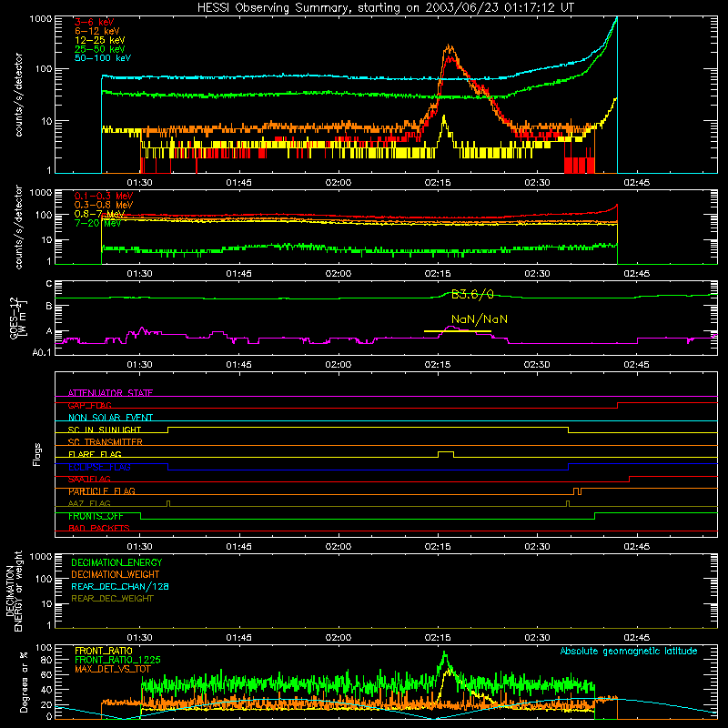Click the "NaN/NaN" annotation in GOES panel
This screenshot has width=728, height=728.
480,319
